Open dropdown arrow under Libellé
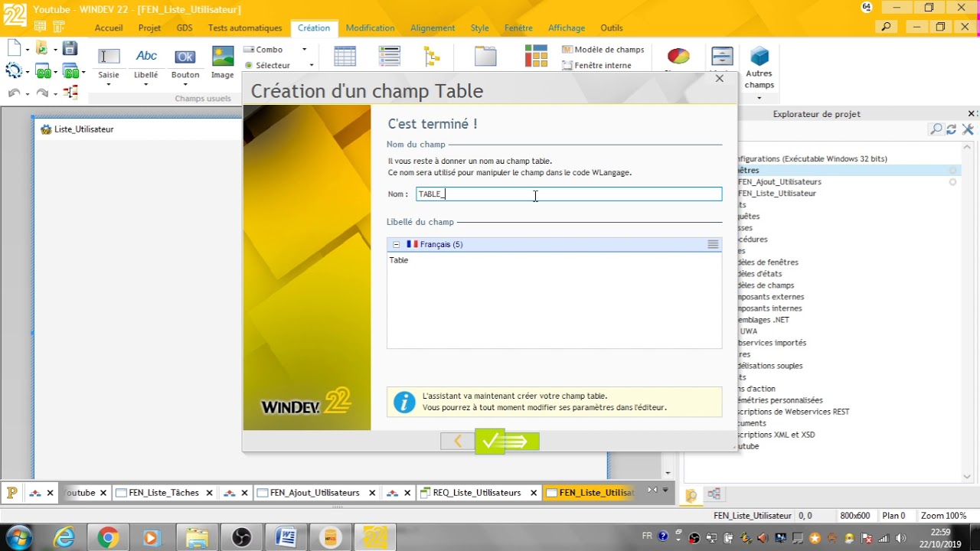980x551 pixels. pos(146,85)
